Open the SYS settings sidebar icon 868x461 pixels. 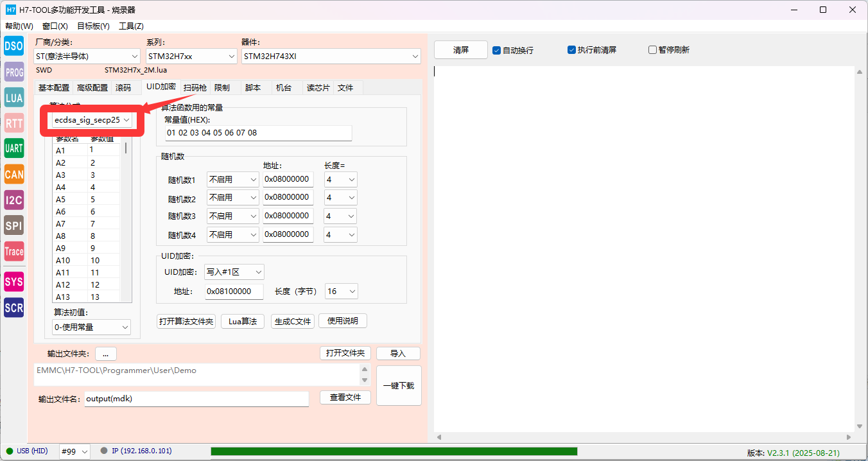pyautogui.click(x=13, y=282)
